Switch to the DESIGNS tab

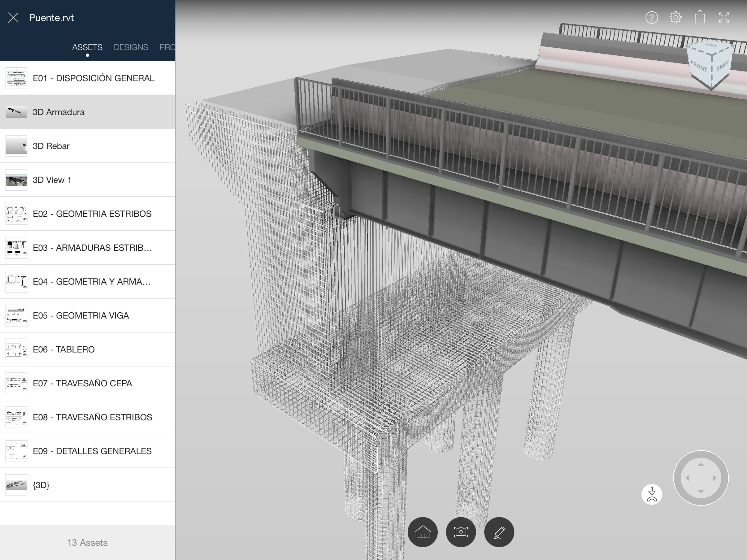(131, 47)
